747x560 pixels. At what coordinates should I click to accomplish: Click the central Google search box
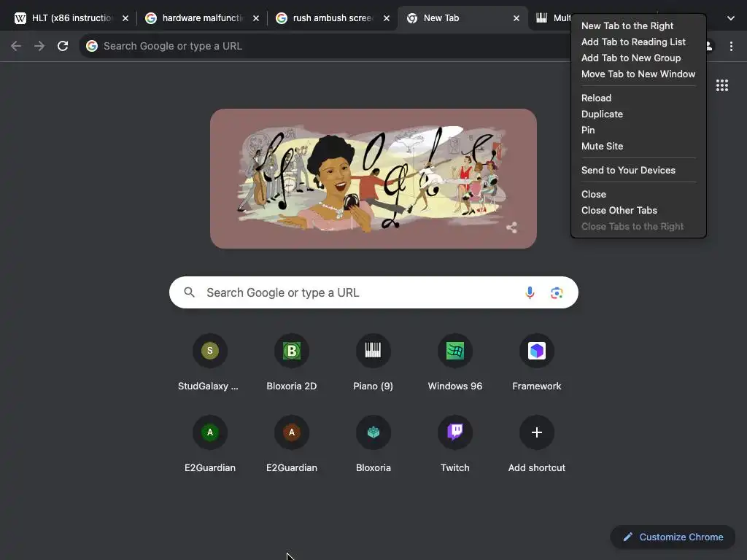tap(373, 292)
